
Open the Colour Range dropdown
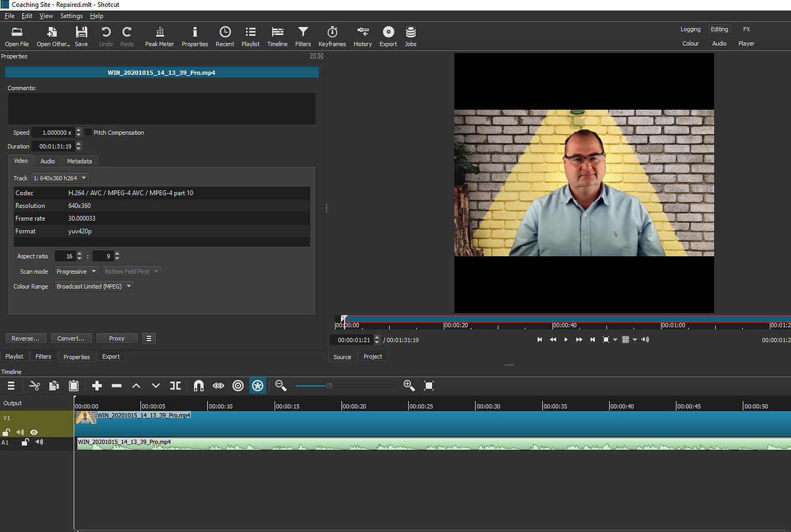[94, 287]
